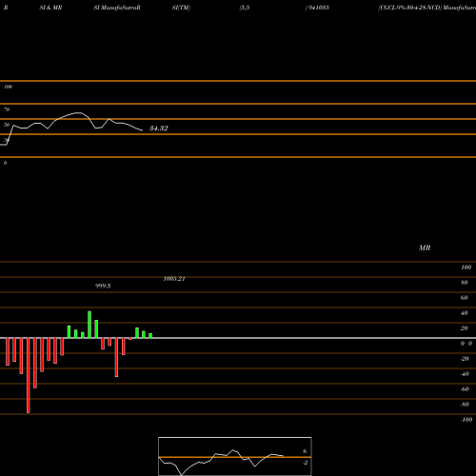The width and height of the screenshot is (476, 476).
Task: Click the 'SI(TM)' header label
Action: [181, 8]
